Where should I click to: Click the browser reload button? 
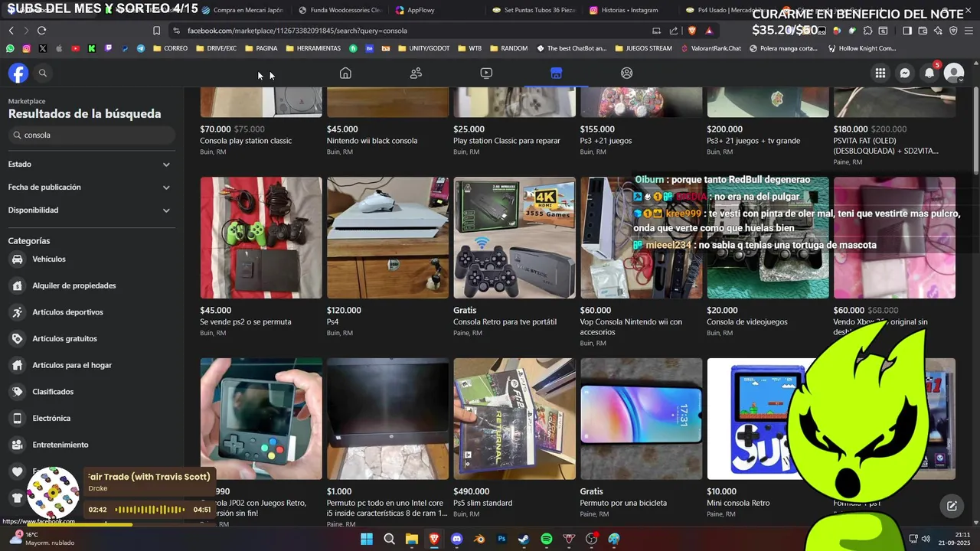click(x=41, y=31)
